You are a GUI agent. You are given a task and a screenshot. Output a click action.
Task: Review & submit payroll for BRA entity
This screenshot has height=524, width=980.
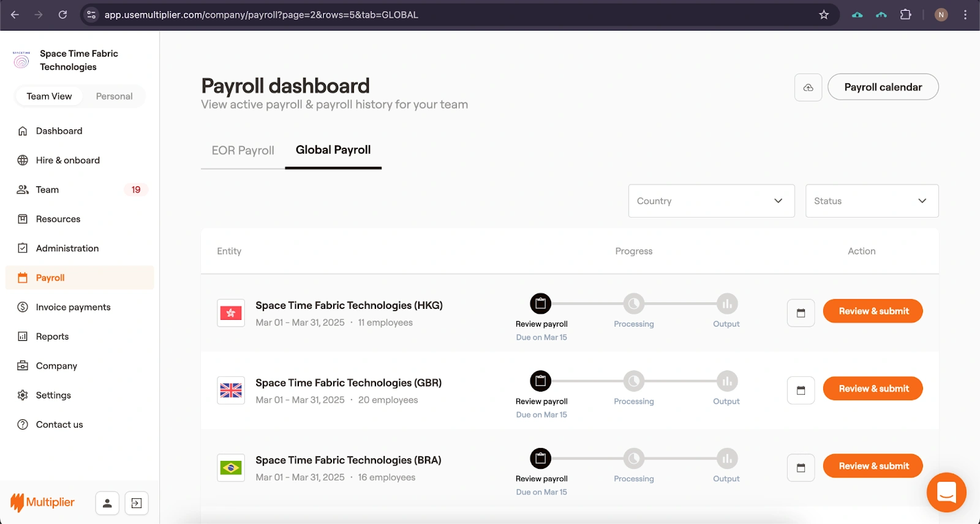tap(873, 466)
